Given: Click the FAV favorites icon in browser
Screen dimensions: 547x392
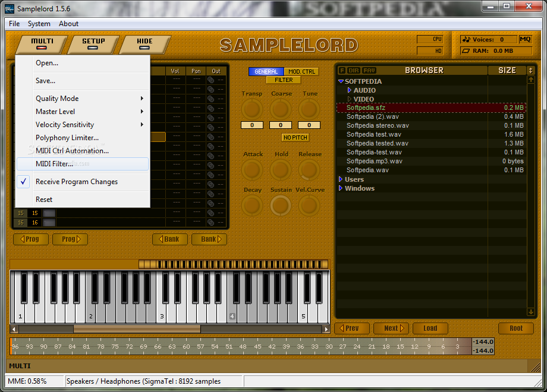Looking at the screenshot, I should coord(369,71).
